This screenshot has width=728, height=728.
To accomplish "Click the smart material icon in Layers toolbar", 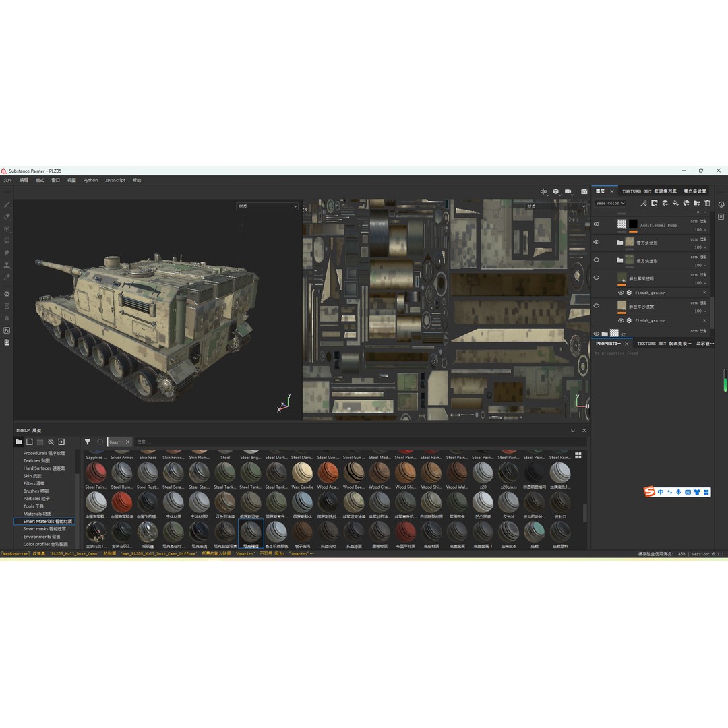I will (x=686, y=203).
